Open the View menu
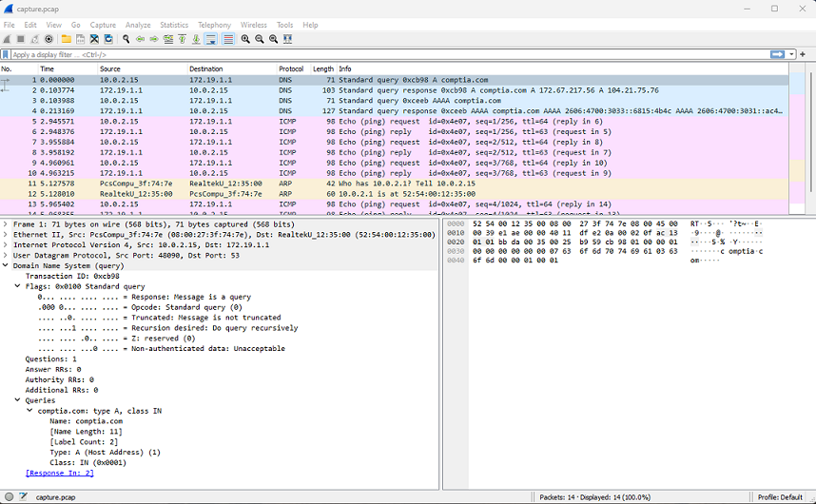The image size is (816, 504). coord(53,25)
